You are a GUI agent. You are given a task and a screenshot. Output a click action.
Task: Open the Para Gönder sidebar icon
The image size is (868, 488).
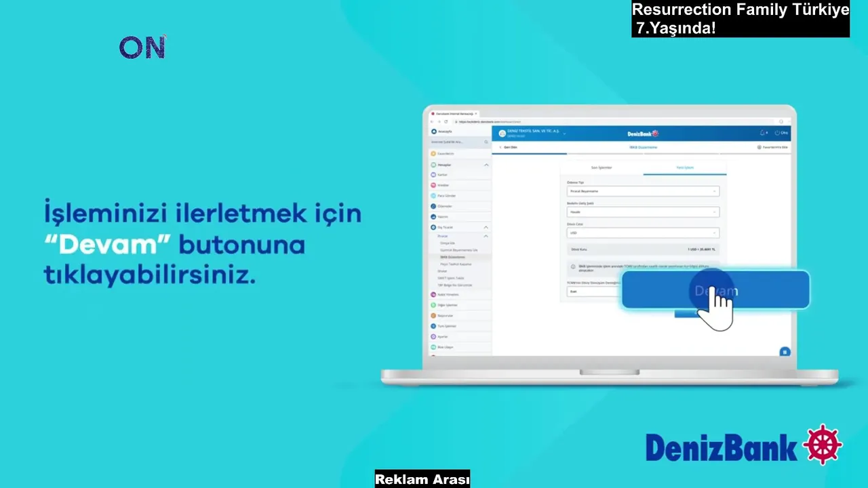tap(433, 196)
